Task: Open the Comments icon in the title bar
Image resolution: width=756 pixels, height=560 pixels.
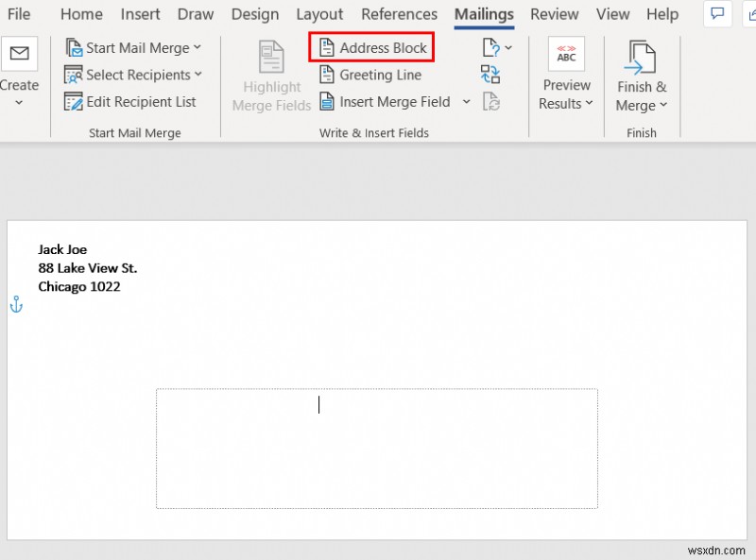Action: (x=716, y=14)
